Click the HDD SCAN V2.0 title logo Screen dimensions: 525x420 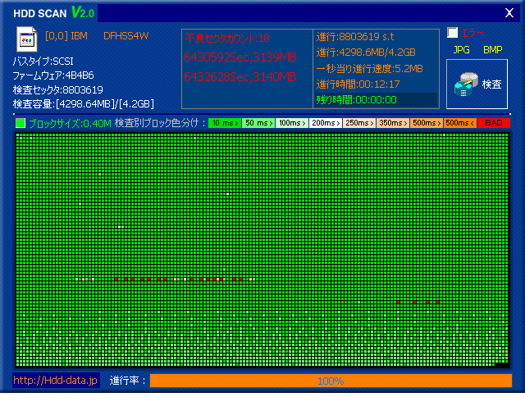pyautogui.click(x=54, y=13)
